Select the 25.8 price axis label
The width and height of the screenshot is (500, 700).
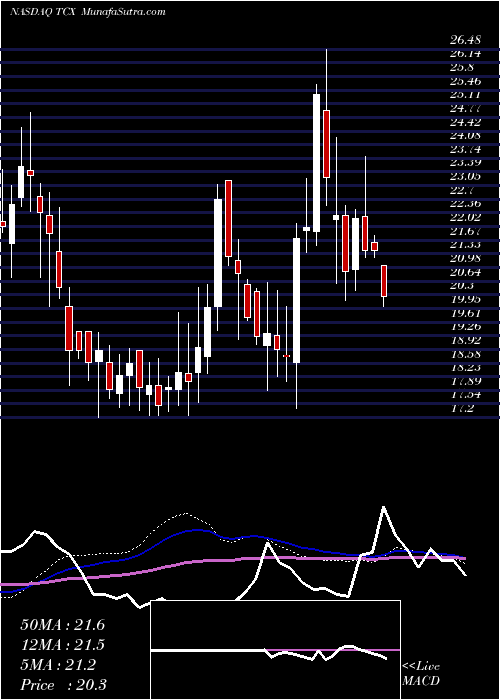[x=462, y=67]
